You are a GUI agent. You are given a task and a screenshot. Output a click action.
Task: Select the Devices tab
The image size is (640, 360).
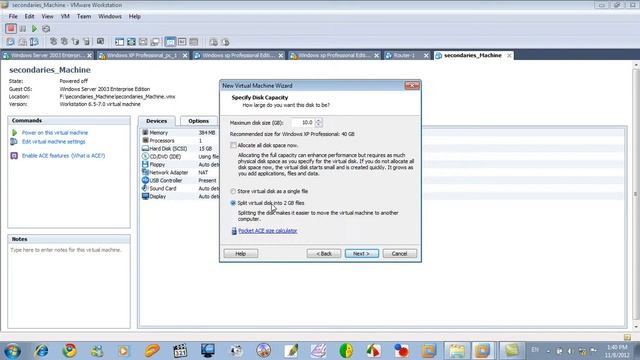click(157, 121)
